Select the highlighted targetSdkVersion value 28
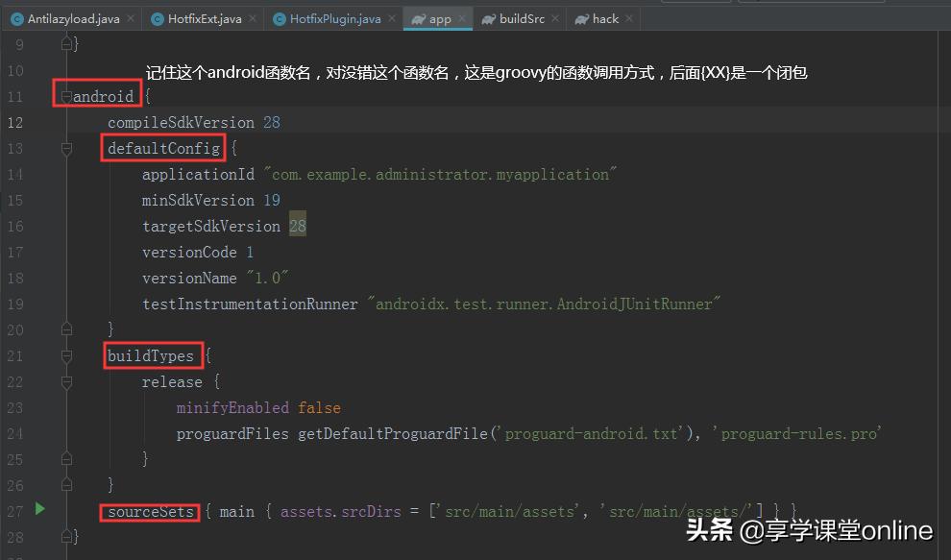This screenshot has height=560, width=951. click(x=297, y=226)
